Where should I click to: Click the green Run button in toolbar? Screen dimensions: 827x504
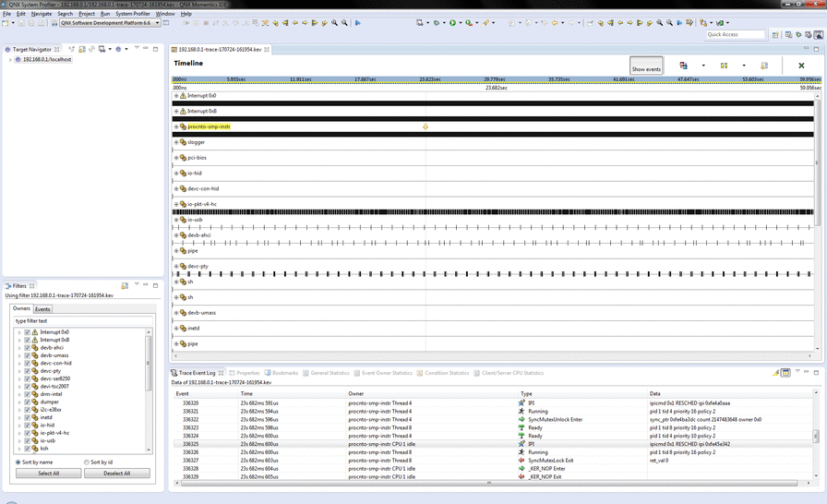point(452,22)
